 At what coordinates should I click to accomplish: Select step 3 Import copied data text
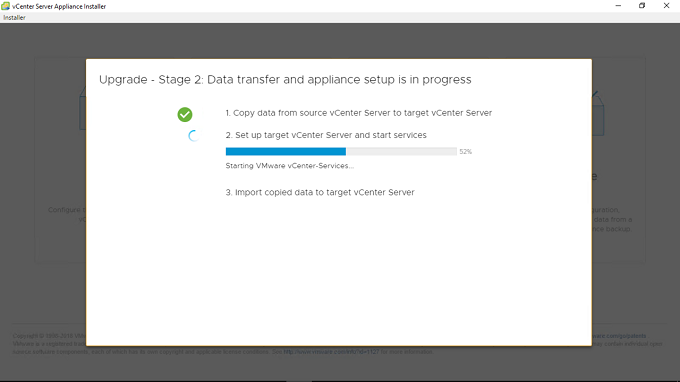point(320,193)
